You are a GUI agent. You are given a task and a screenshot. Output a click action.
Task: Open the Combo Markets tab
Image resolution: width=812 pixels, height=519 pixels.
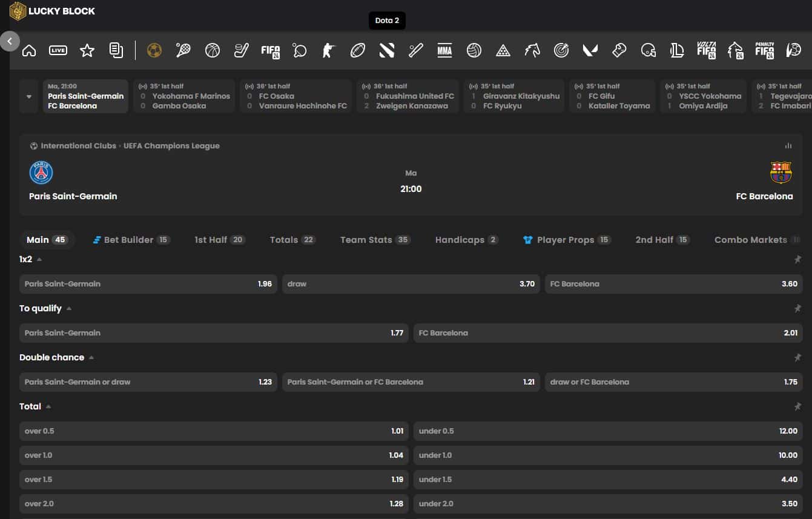(758, 240)
